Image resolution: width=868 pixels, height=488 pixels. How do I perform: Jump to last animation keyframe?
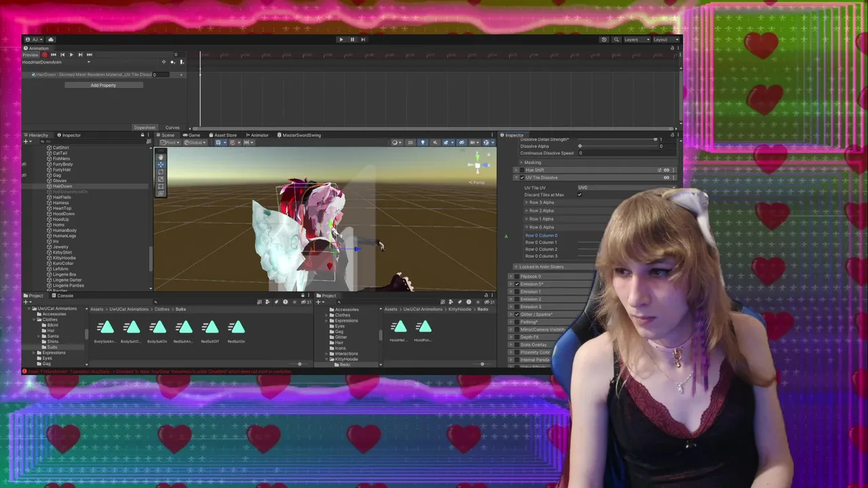click(x=89, y=54)
